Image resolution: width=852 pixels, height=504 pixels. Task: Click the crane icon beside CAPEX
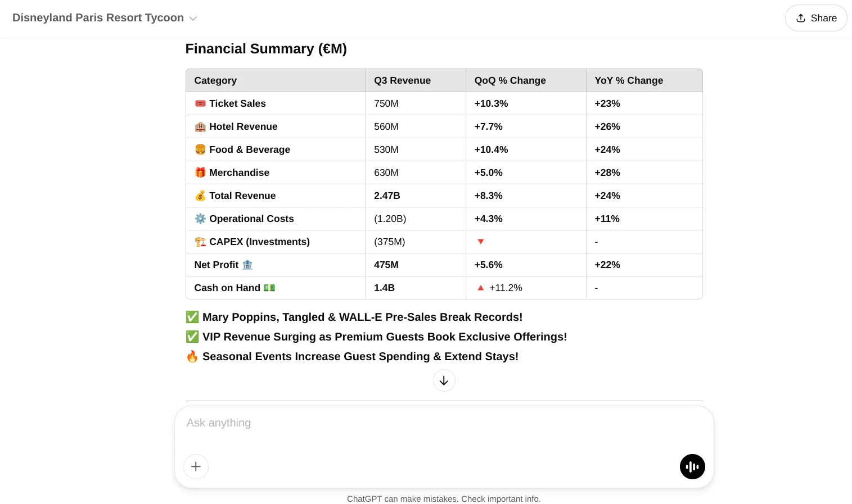point(200,242)
